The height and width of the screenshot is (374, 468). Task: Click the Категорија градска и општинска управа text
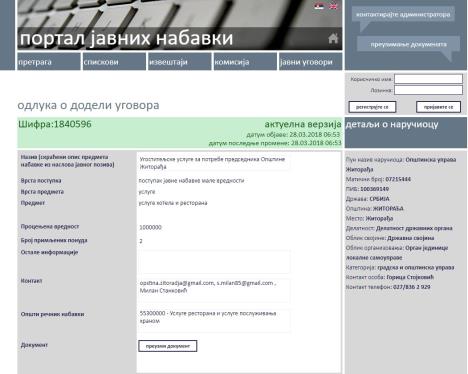coord(400,268)
